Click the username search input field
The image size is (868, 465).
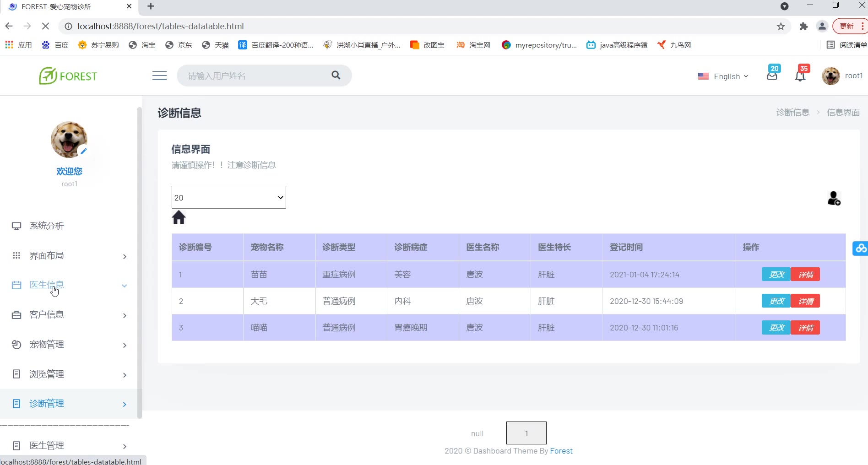click(x=256, y=76)
